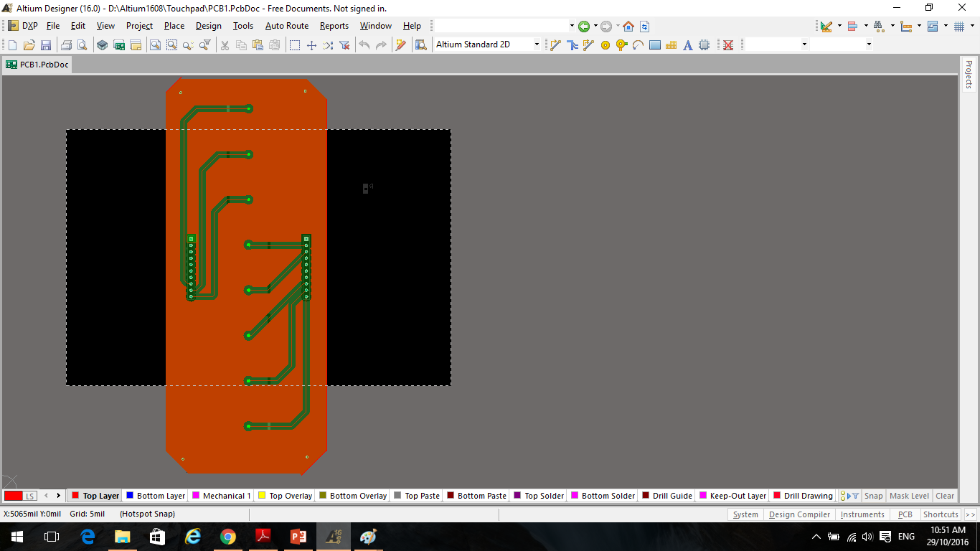The height and width of the screenshot is (551, 980).
Task: Select the Place Pad tool
Action: click(x=605, y=45)
